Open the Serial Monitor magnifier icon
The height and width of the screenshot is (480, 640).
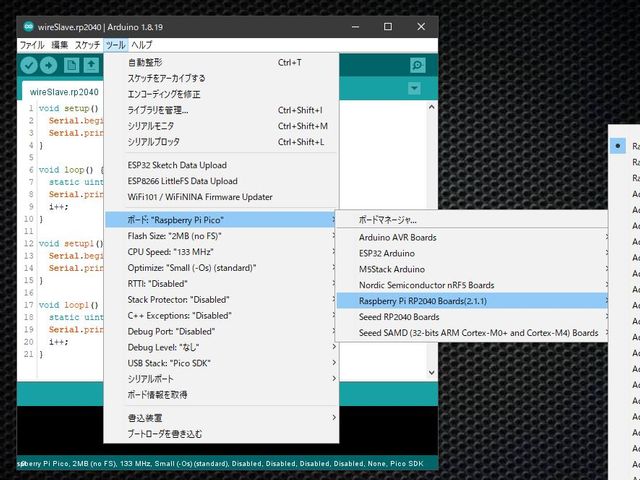pyautogui.click(x=418, y=65)
